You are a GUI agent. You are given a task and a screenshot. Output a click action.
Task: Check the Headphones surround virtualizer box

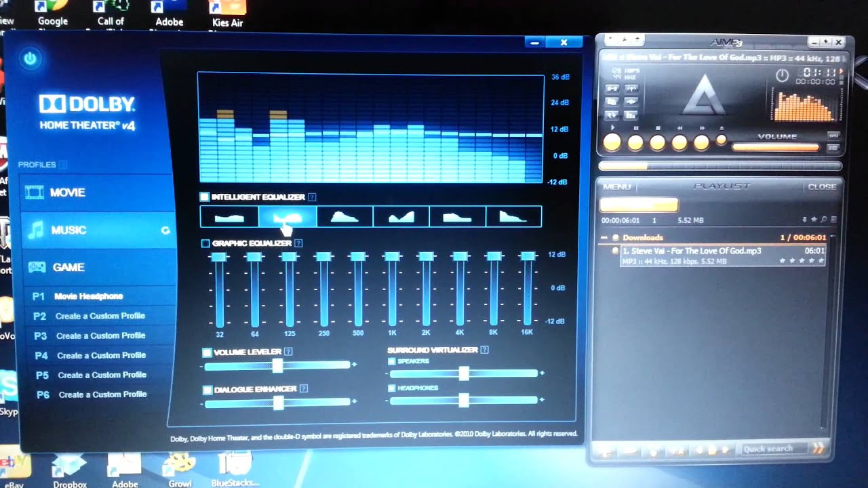coord(392,388)
